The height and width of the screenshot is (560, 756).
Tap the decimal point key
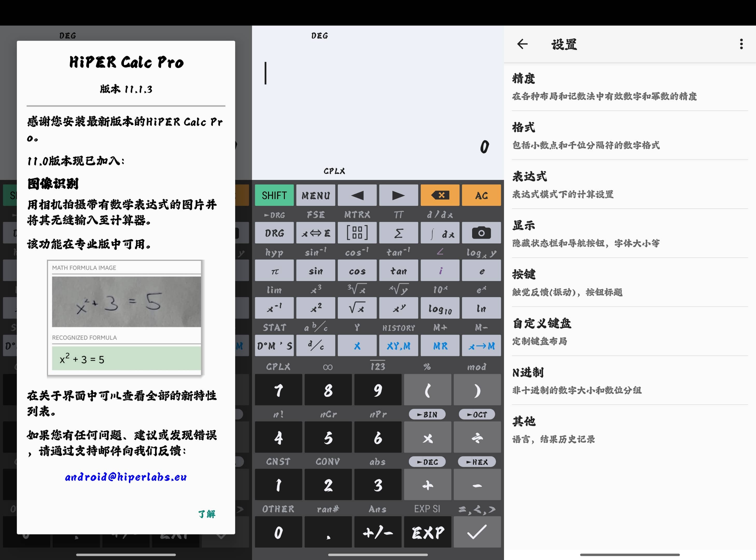[328, 532]
